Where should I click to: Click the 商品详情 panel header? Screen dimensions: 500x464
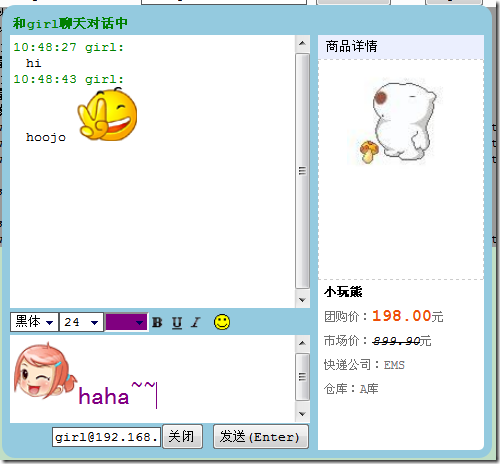click(x=401, y=46)
